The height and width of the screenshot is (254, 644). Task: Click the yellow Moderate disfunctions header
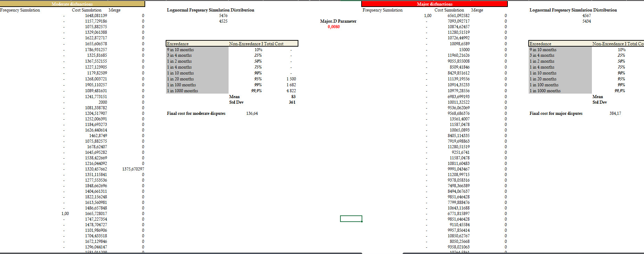pos(72,4)
